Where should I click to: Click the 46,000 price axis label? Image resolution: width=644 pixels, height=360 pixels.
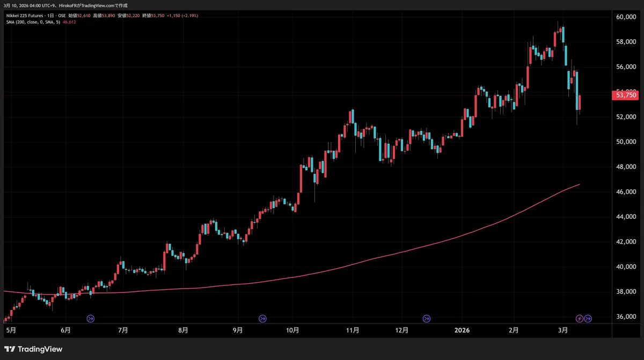tap(626, 192)
